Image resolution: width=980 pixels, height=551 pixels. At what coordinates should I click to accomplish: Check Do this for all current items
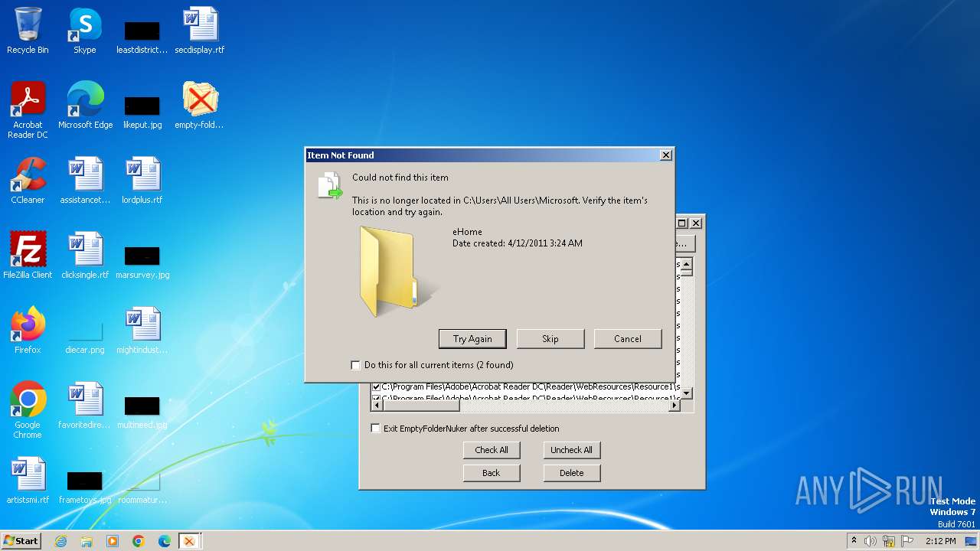(355, 365)
